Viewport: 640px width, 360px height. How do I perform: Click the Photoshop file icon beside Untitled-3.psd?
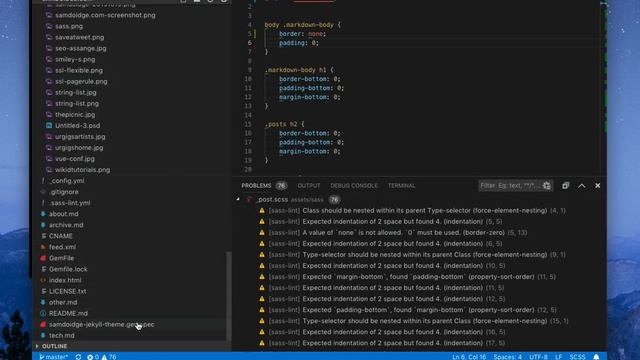click(x=49, y=126)
